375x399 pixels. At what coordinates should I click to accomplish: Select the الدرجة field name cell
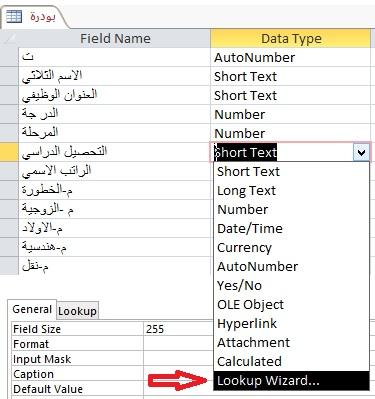[x=115, y=114]
